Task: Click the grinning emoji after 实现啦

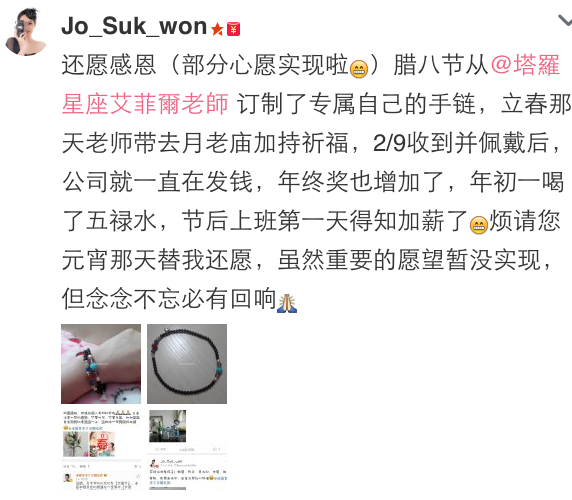Action: [x=359, y=69]
